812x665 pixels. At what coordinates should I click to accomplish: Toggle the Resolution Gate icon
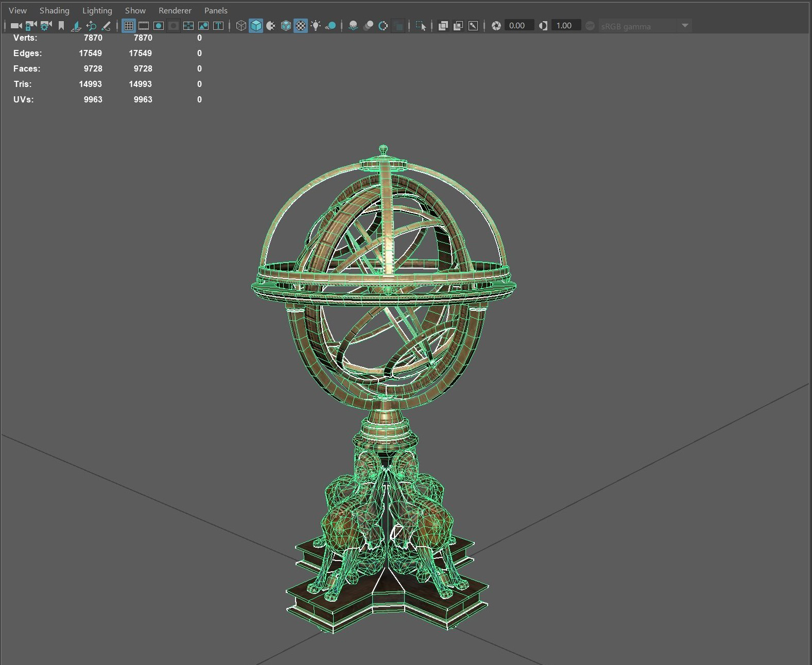159,26
